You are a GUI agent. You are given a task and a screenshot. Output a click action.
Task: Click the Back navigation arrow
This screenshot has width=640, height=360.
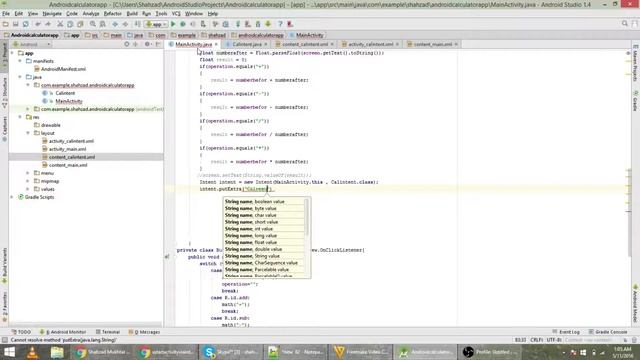pos(115,24)
